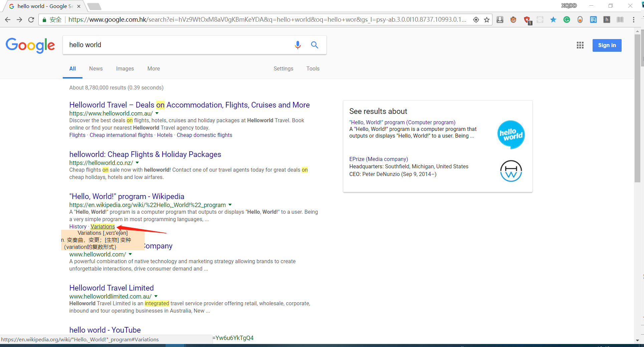Click the Google logo
The image size is (644, 347).
pos(30,45)
